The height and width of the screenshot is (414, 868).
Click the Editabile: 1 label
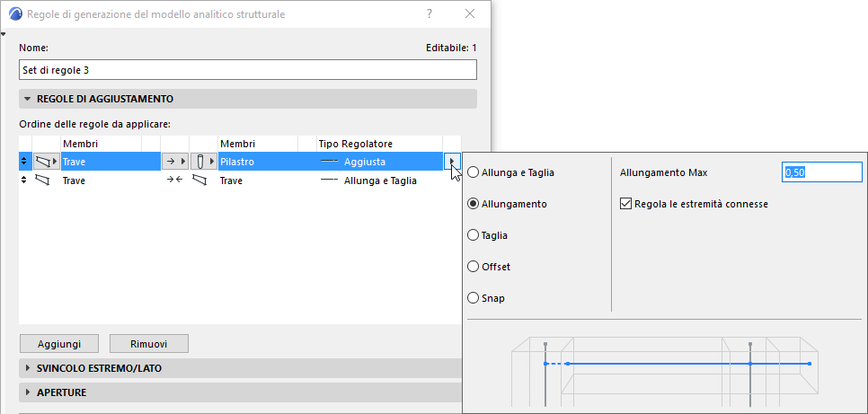tap(451, 48)
